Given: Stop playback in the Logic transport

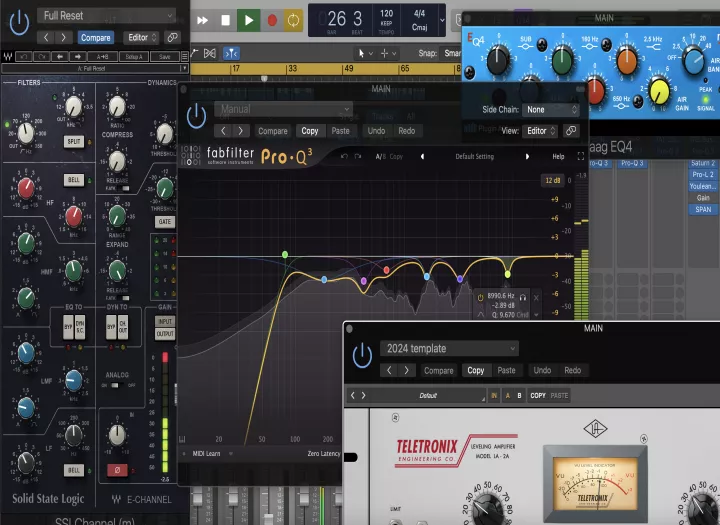Looking at the screenshot, I should [x=225, y=20].
